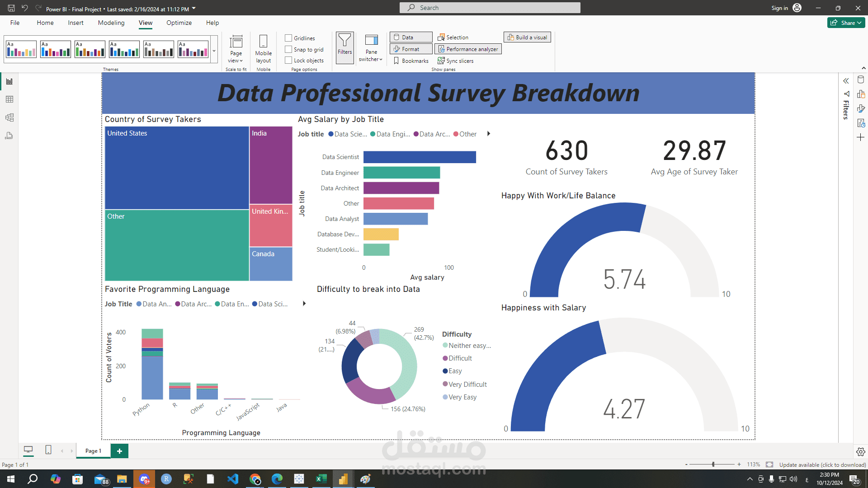Open Mobile layout view
This screenshot has height=488, width=868.
click(264, 49)
